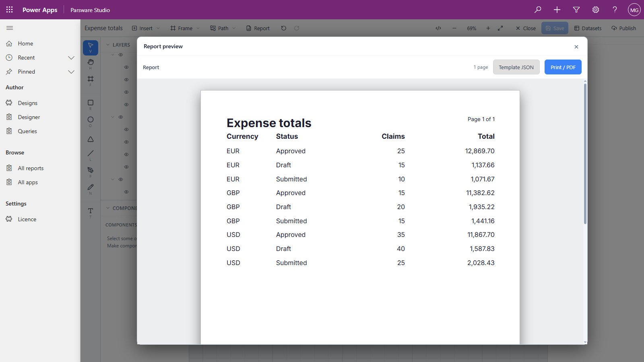Open Licence under Settings
The image size is (644, 362).
click(40, 219)
